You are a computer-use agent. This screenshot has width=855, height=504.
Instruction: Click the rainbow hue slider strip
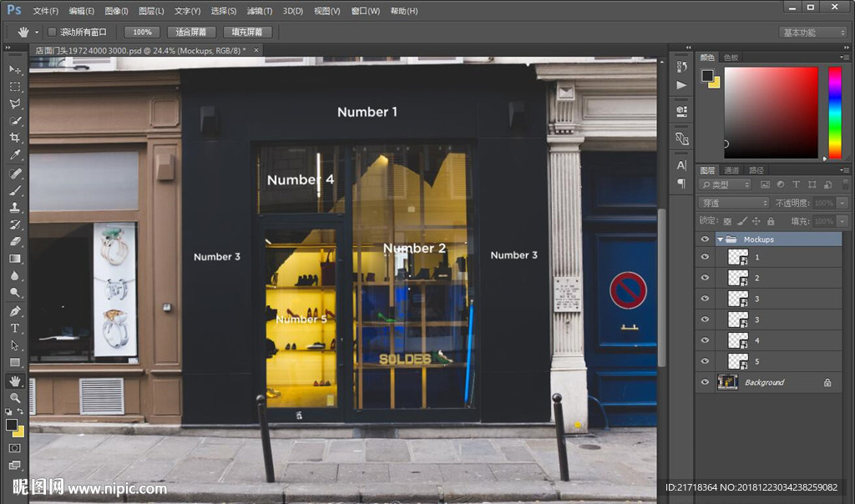[834, 113]
